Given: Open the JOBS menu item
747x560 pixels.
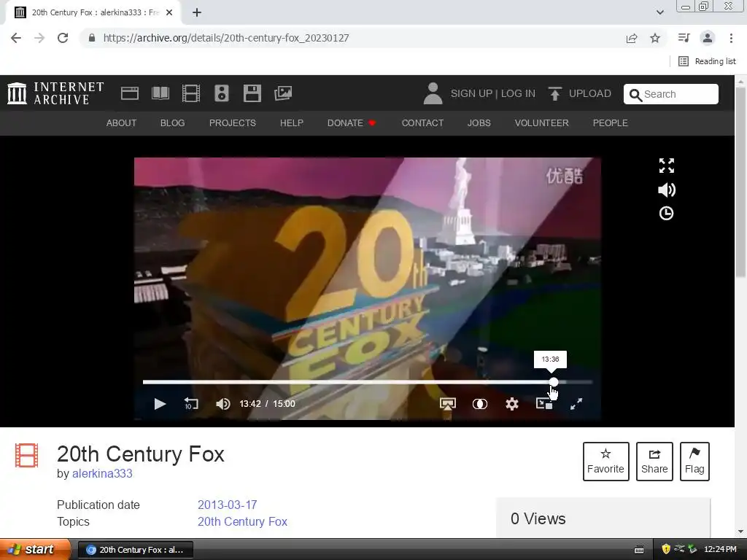Looking at the screenshot, I should click(479, 122).
